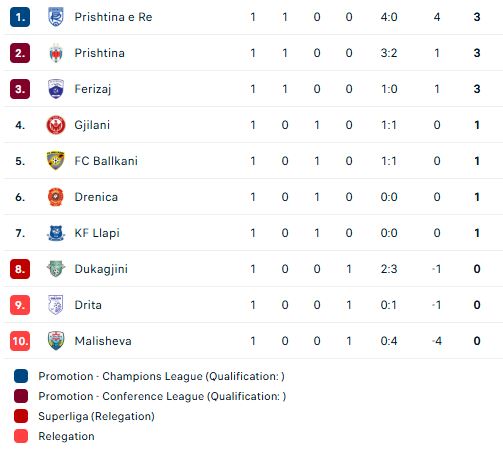The height and width of the screenshot is (458, 503).
Task: Click the Prishtina e Re club crest
Action: tap(56, 17)
